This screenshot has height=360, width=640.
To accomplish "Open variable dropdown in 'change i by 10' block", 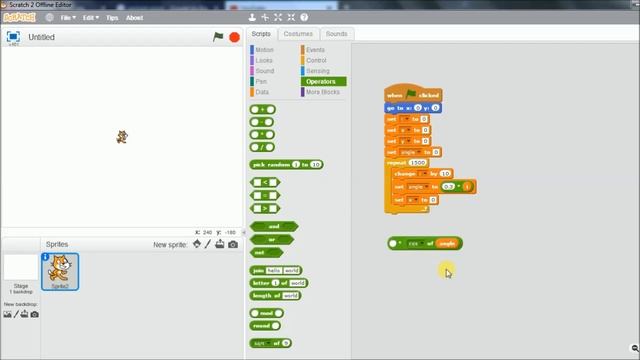I will click(423, 174).
